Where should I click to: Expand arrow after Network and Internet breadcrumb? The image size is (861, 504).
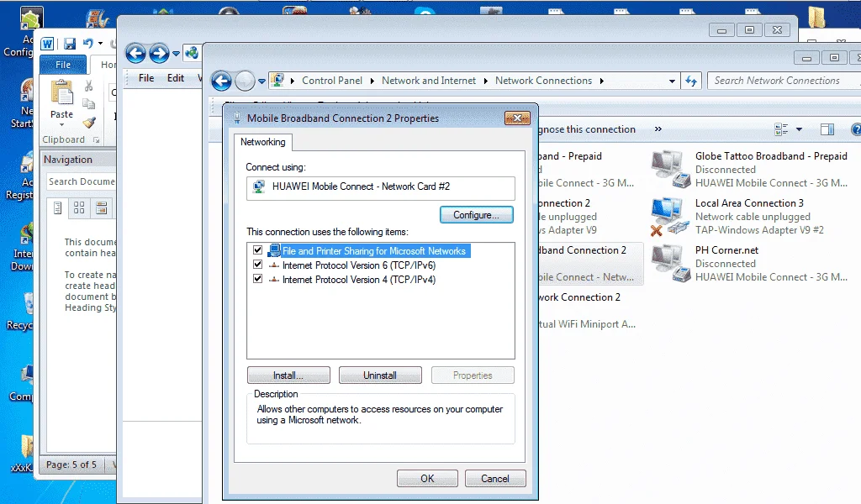pos(485,81)
